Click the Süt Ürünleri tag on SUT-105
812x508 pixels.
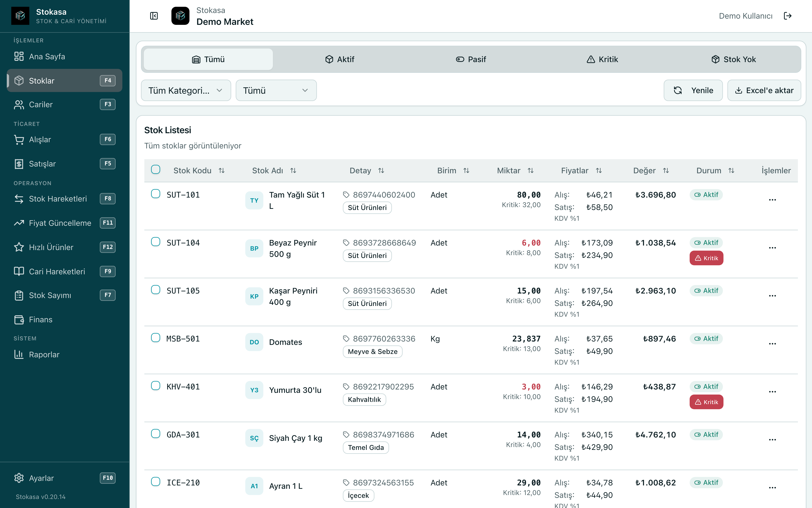point(367,304)
